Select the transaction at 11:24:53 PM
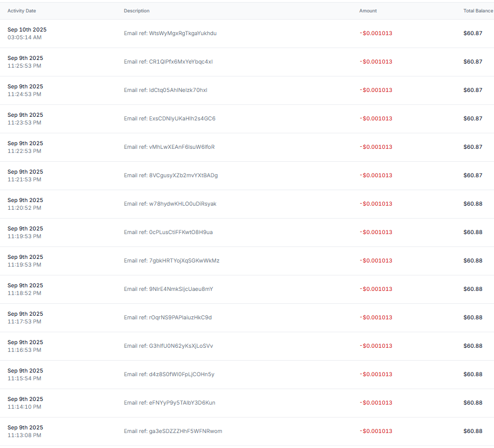494x448 pixels. click(24, 94)
